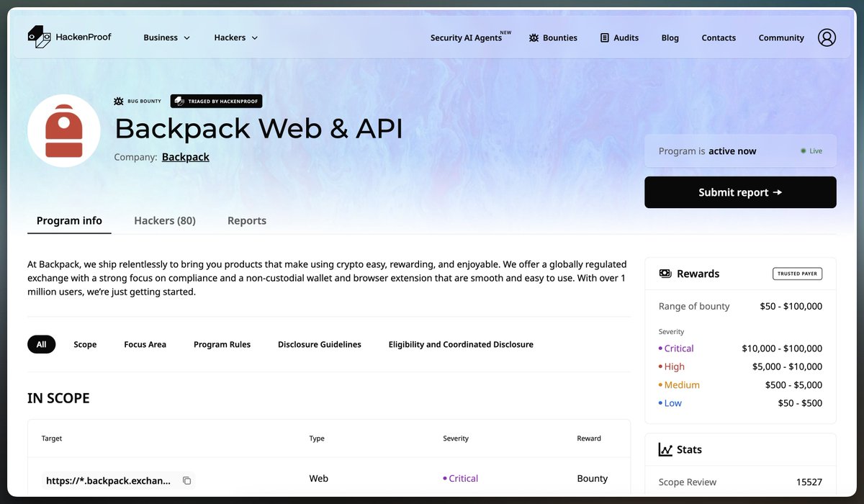Click the Bounty reward cell
This screenshot has height=504, width=864.
[x=593, y=478]
